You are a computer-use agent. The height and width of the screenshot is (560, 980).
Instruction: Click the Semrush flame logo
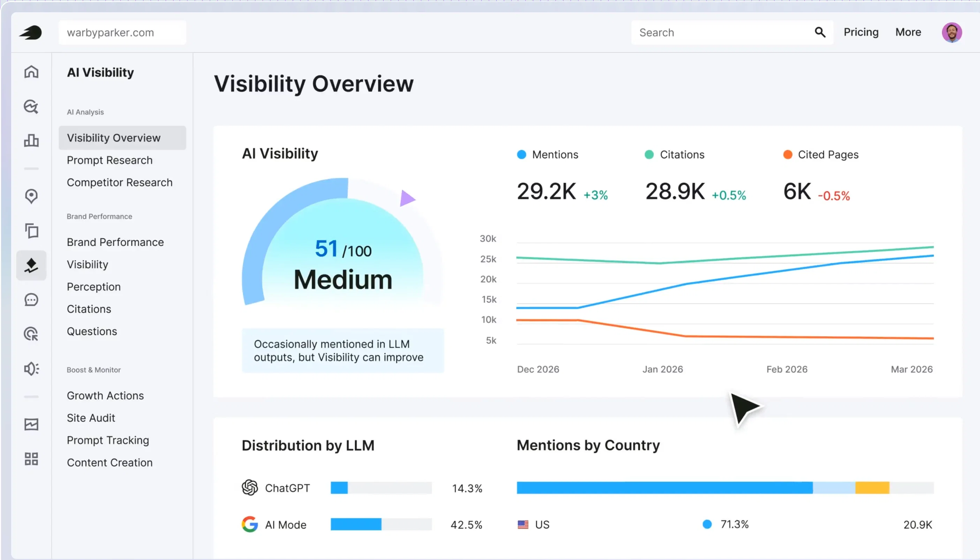pos(30,33)
